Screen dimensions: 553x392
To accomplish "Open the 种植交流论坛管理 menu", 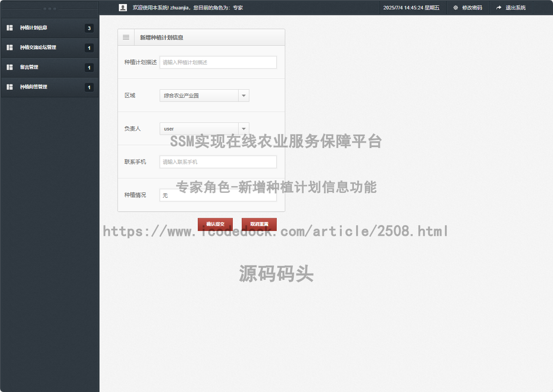I will 49,48.
